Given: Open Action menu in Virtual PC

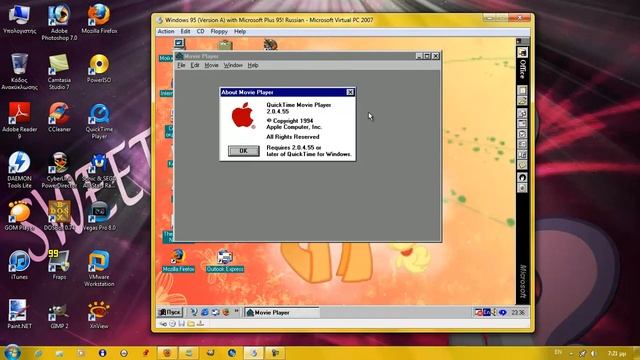Looking at the screenshot, I should pos(166,31).
